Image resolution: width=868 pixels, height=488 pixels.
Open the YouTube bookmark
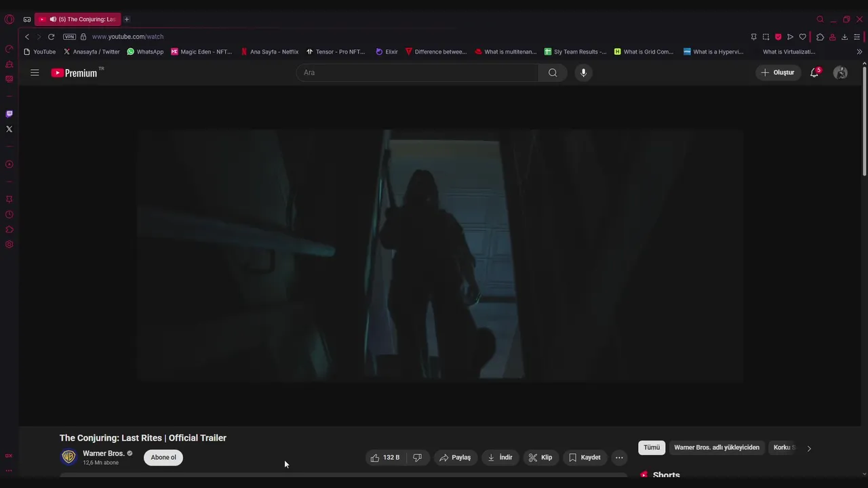[x=39, y=52]
